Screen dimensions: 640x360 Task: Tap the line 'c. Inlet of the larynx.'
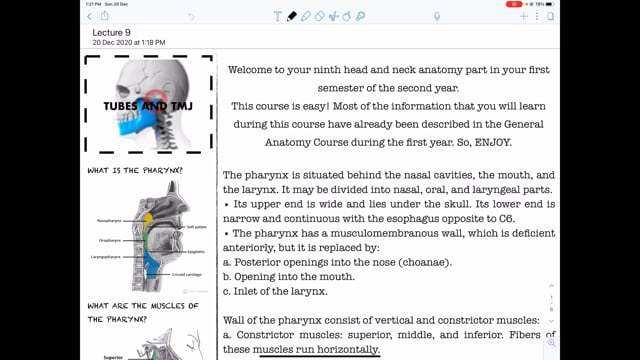pyautogui.click(x=276, y=291)
